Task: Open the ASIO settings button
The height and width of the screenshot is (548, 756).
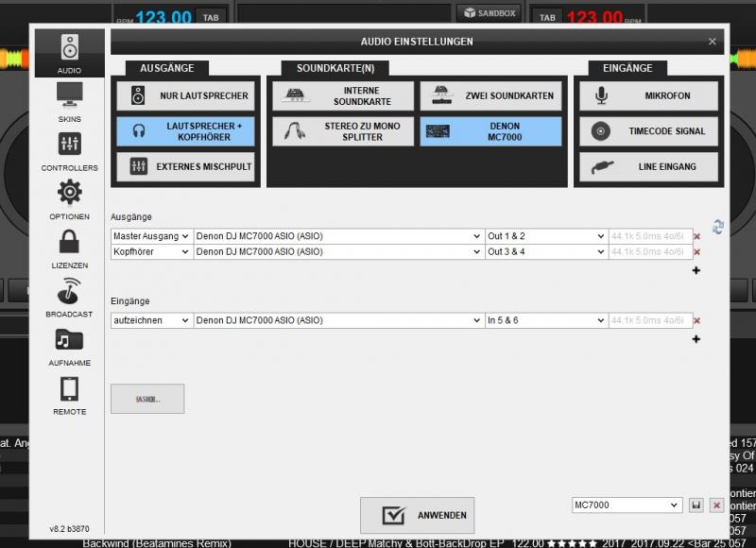Action: (x=147, y=399)
